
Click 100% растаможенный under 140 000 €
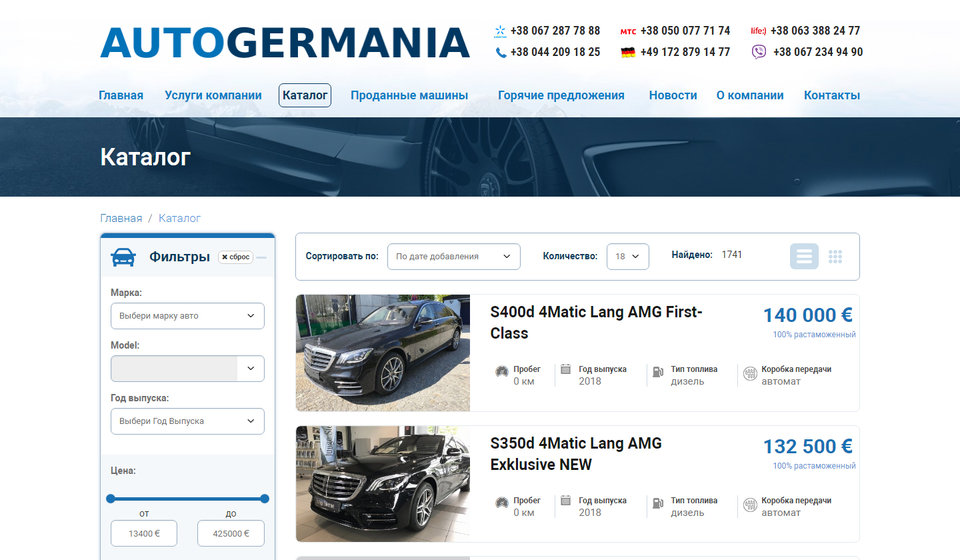pyautogui.click(x=814, y=335)
